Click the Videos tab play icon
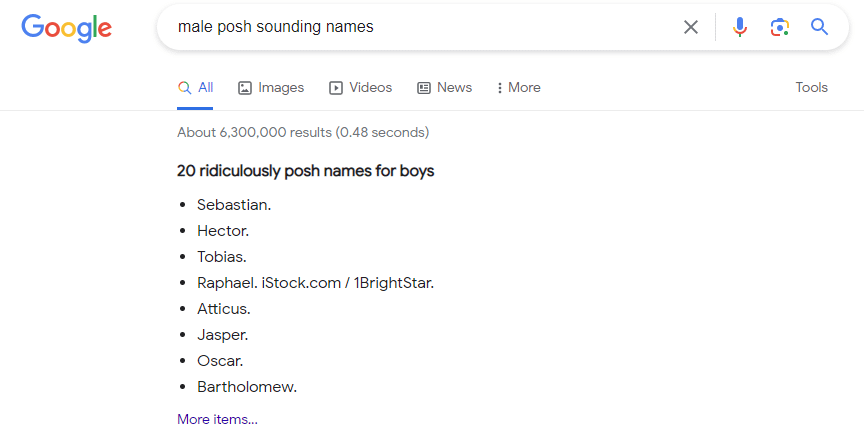 point(336,88)
